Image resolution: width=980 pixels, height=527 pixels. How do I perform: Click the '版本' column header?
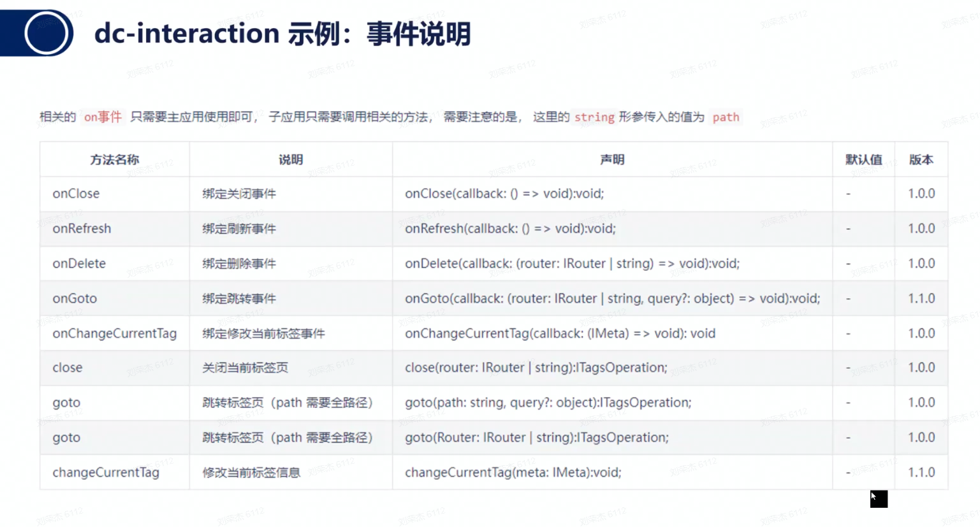tap(921, 159)
